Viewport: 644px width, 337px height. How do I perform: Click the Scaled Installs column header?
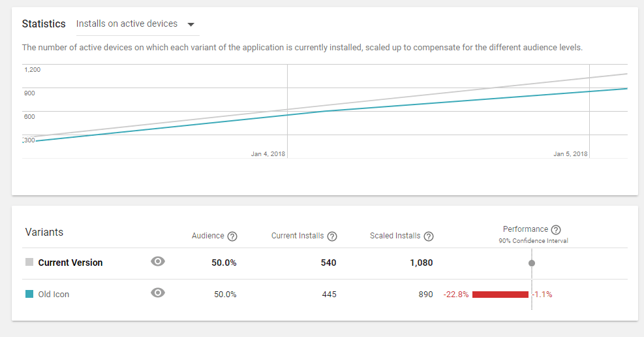[x=395, y=236]
